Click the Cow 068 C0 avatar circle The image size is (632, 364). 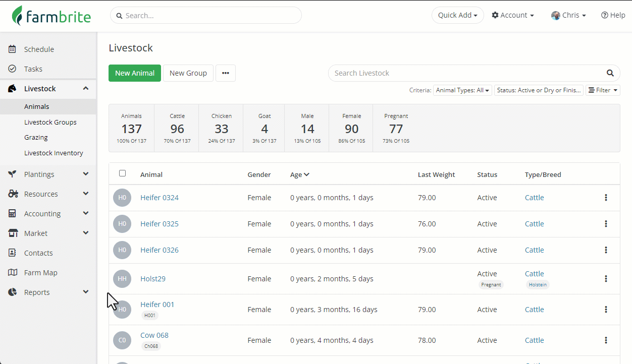[122, 340]
